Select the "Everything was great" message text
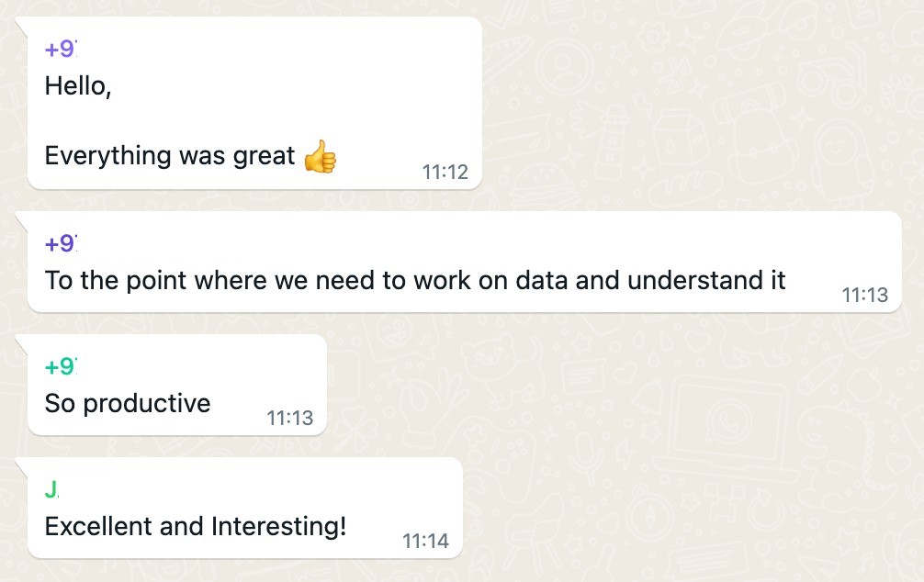The height and width of the screenshot is (582, 924). 170,156
